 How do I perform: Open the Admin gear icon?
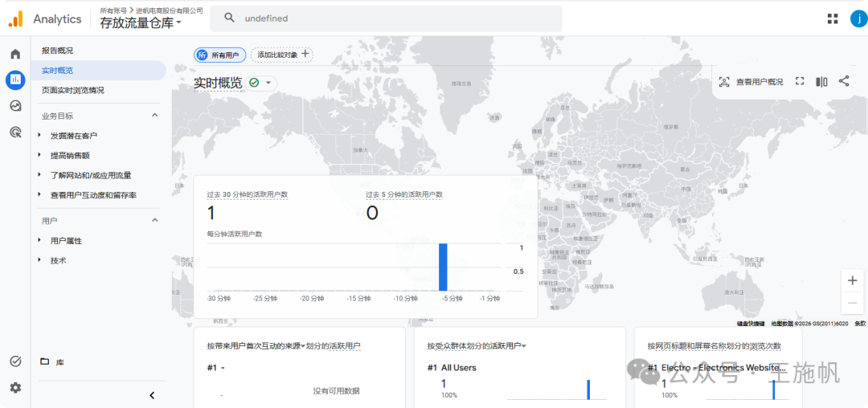click(15, 388)
